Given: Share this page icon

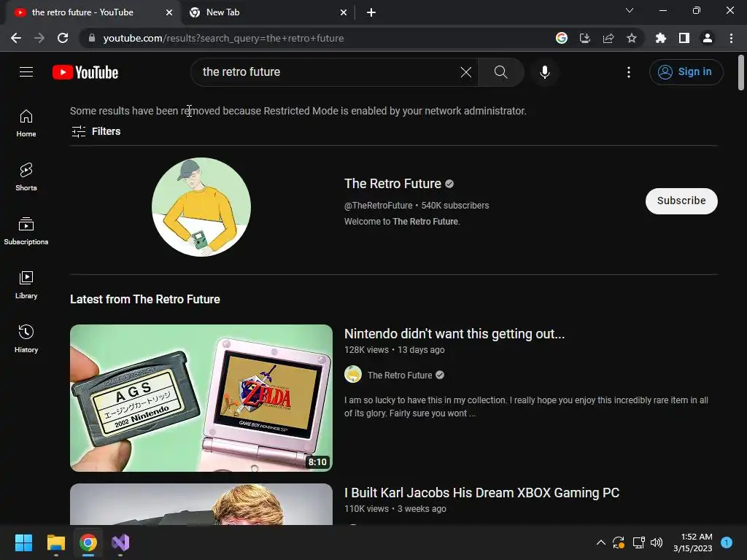Looking at the screenshot, I should (608, 38).
